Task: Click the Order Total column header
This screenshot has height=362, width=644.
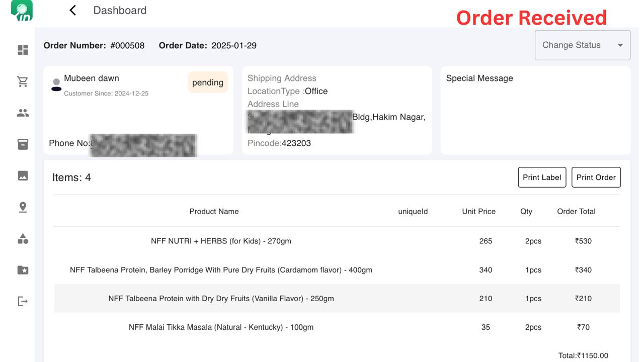Action: [x=576, y=212]
